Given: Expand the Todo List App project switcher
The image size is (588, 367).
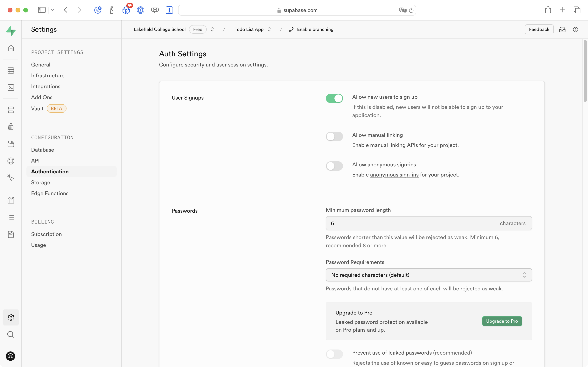Looking at the screenshot, I should click(x=269, y=29).
